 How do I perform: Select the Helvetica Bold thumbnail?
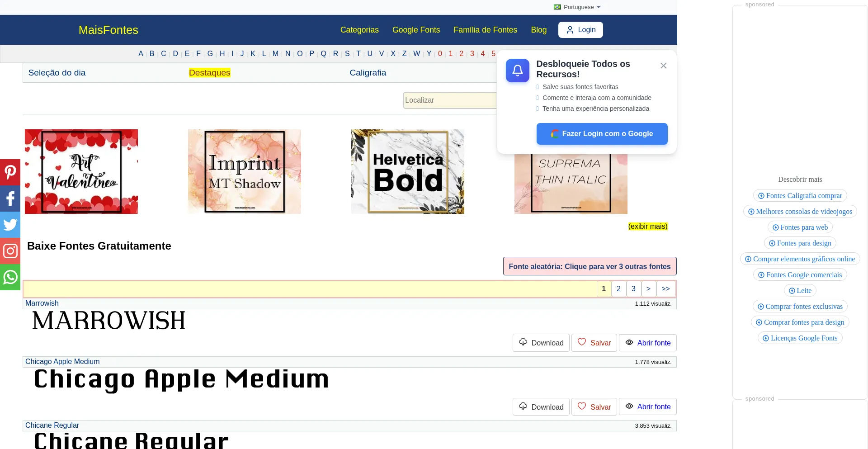(x=407, y=171)
